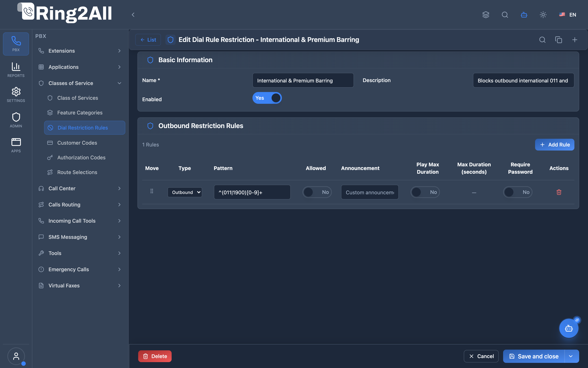Go back using the List button

pos(148,40)
